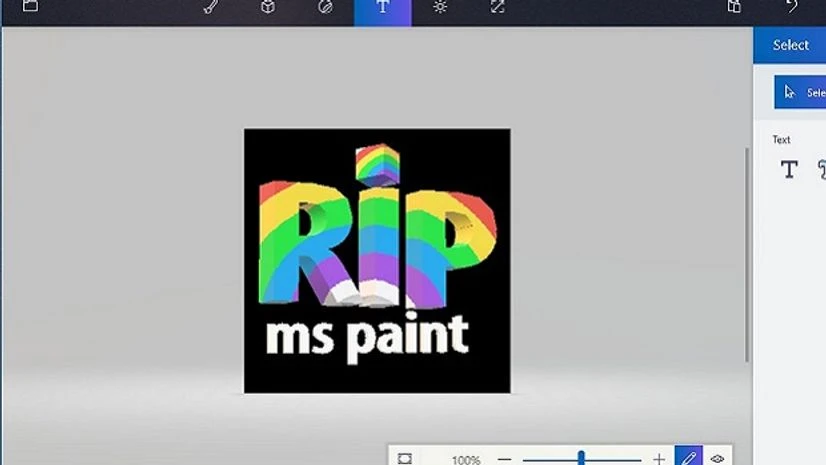The image size is (826, 465).
Task: Choose the 2D text T icon
Action: pos(789,169)
